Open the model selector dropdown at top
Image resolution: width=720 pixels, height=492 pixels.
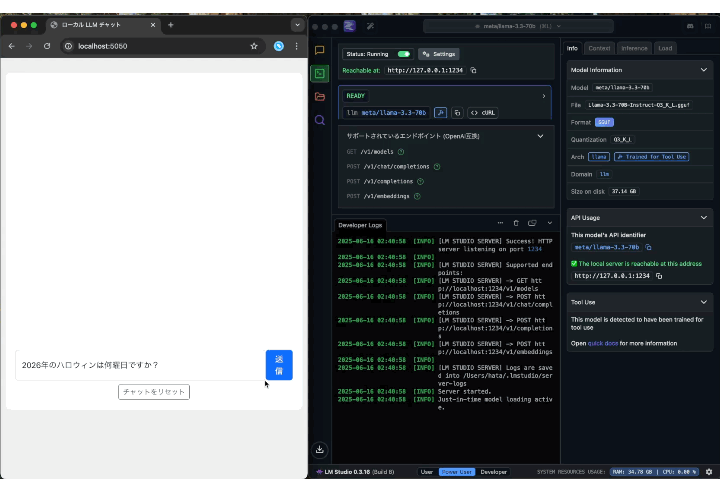coord(518,26)
